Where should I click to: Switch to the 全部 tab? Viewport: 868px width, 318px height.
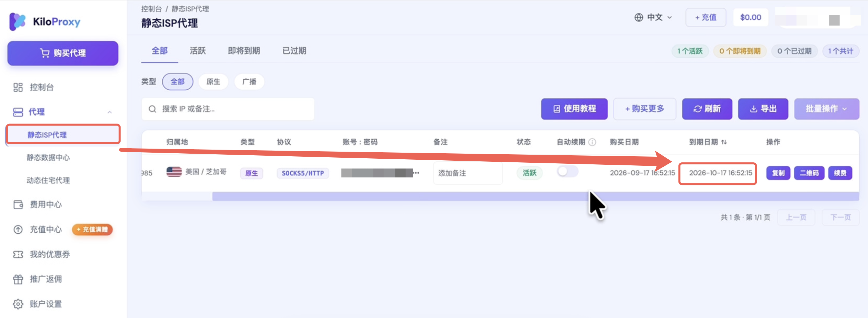(x=159, y=51)
